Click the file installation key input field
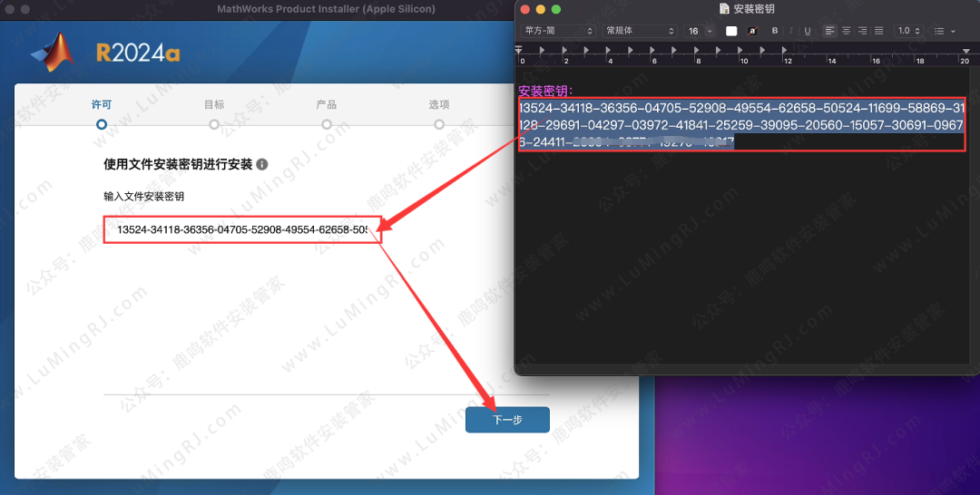The height and width of the screenshot is (495, 980). tap(241, 230)
